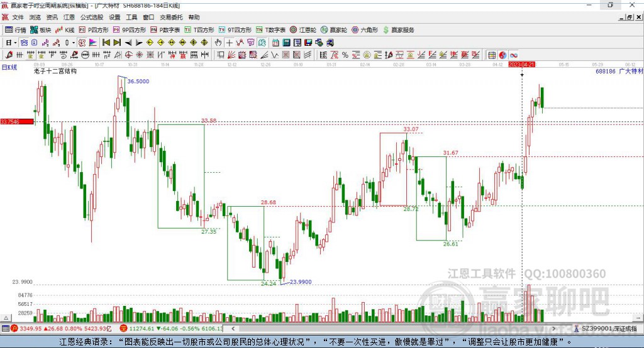Click the black left arrow icon
Viewport: 644px width, 348px height.
tap(128, 43)
